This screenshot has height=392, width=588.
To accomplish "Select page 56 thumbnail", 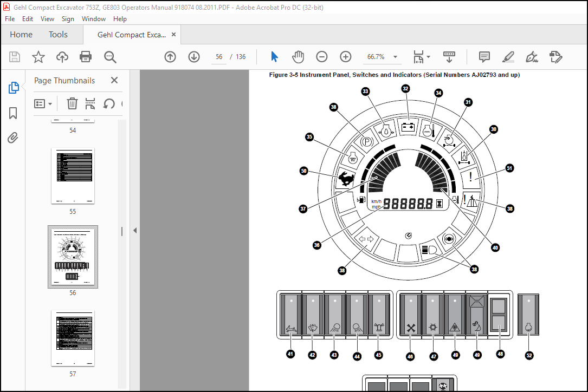I will (x=73, y=257).
